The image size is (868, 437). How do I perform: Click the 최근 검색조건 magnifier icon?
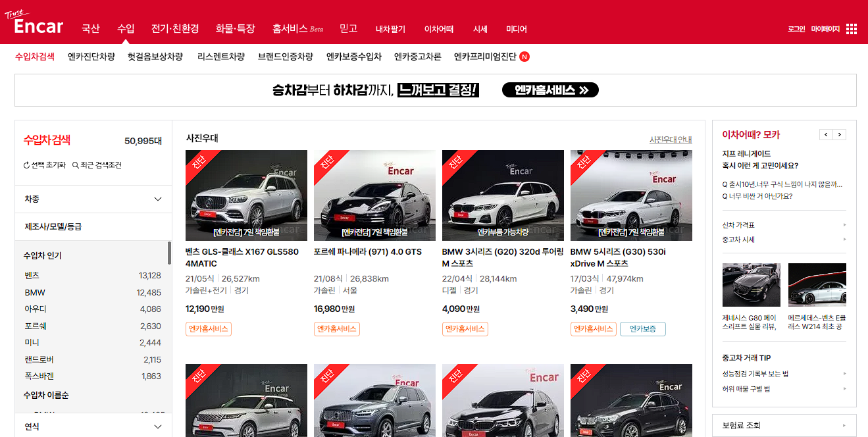pos(75,165)
